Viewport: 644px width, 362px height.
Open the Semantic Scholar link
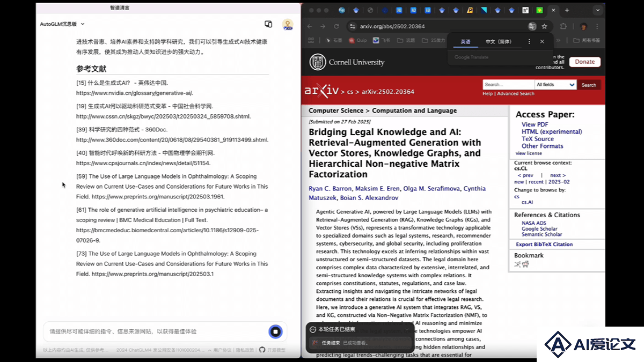[x=542, y=234]
